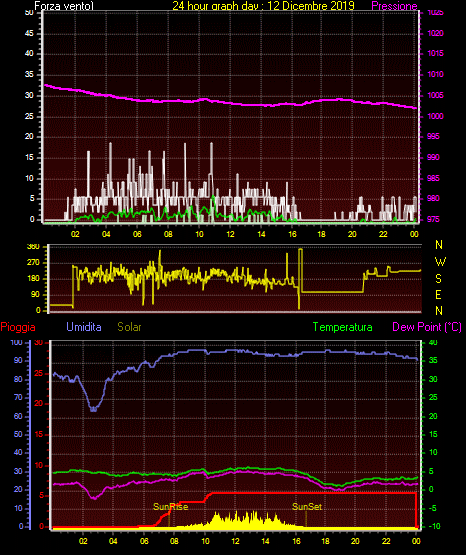Screen dimensions: 466x555
Task: Click the 'SunSet' marker label
Action: (x=307, y=507)
